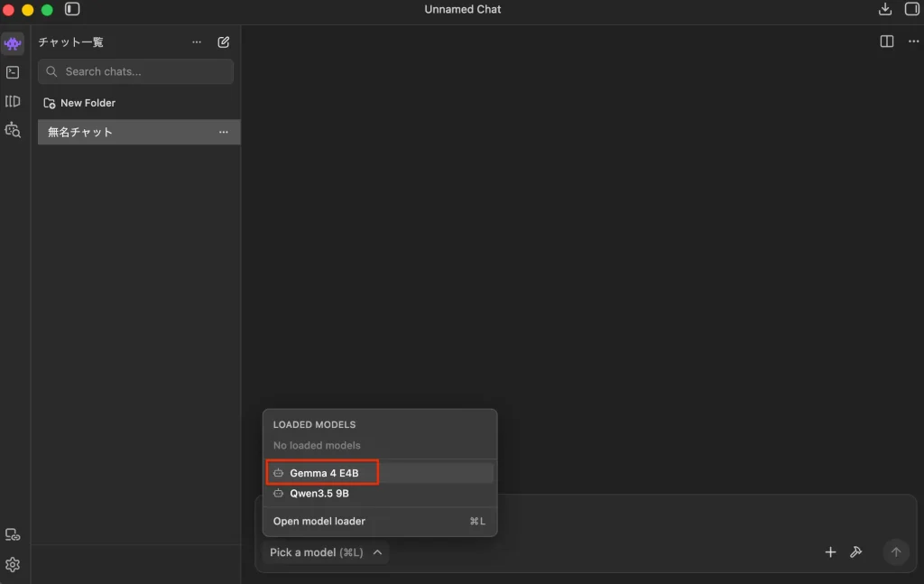Open the chat view via purple robot icon

tap(13, 43)
